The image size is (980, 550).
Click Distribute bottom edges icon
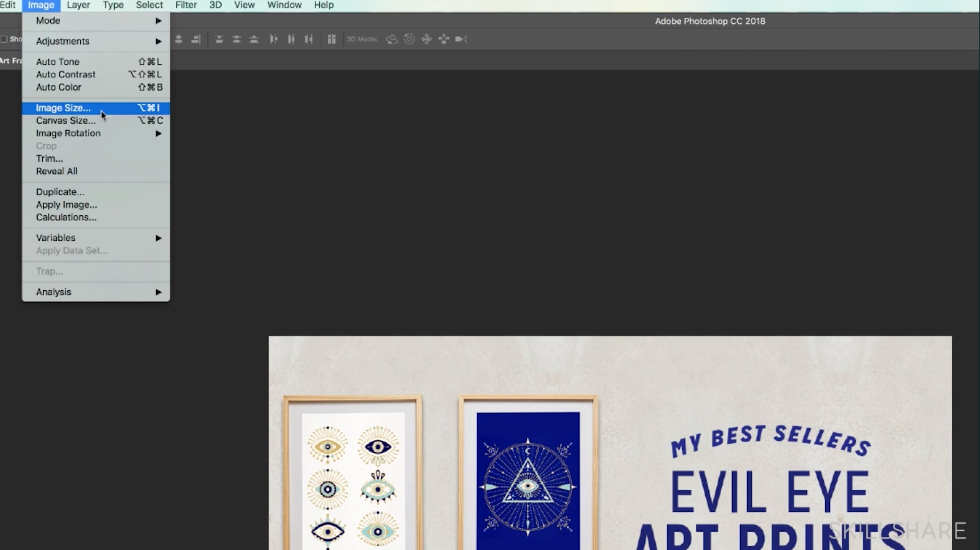[254, 39]
